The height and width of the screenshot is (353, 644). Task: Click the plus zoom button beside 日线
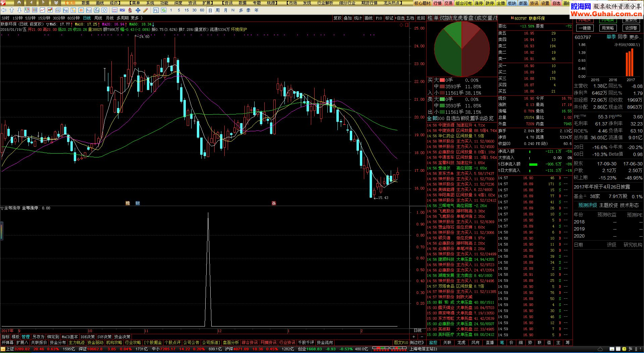pyautogui.click(x=414, y=337)
